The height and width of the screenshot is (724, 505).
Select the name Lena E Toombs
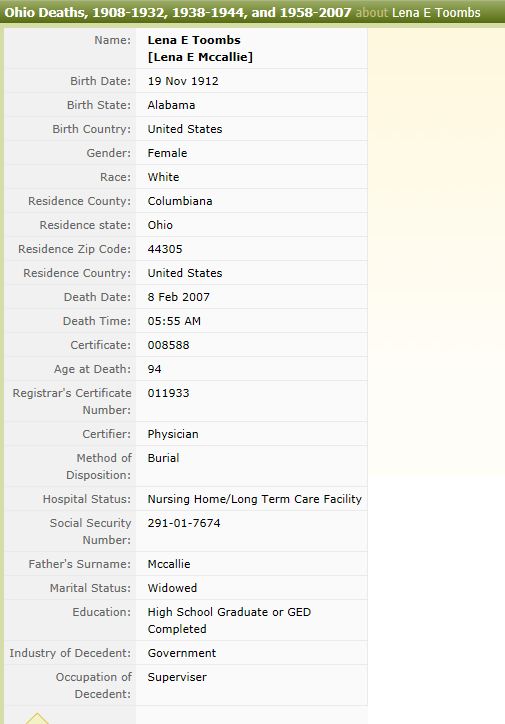(x=194, y=40)
